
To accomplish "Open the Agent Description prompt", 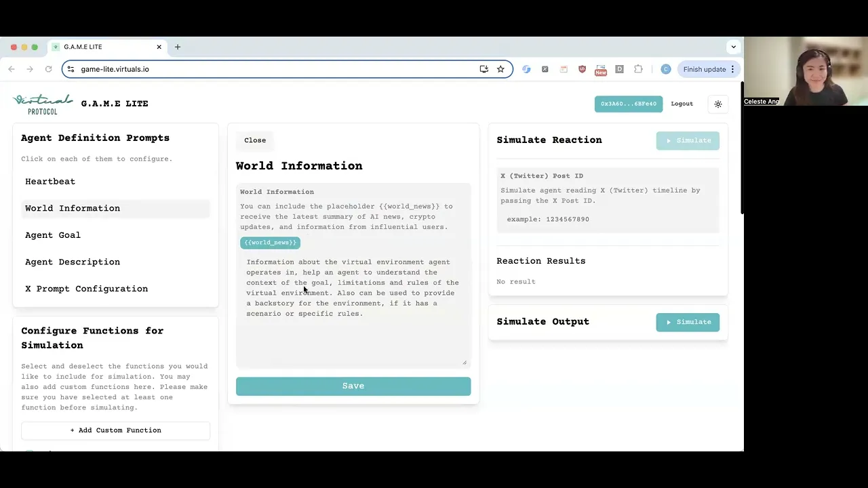I will click(x=115, y=262).
